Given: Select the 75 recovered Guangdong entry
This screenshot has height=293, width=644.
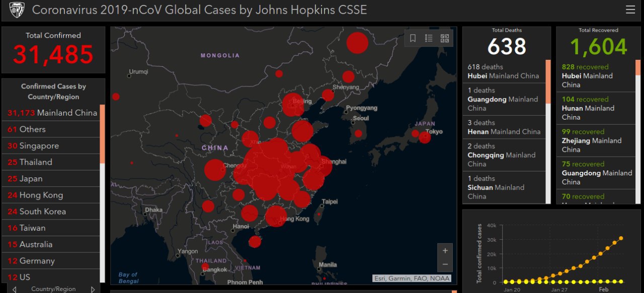Looking at the screenshot, I should pos(597,173).
